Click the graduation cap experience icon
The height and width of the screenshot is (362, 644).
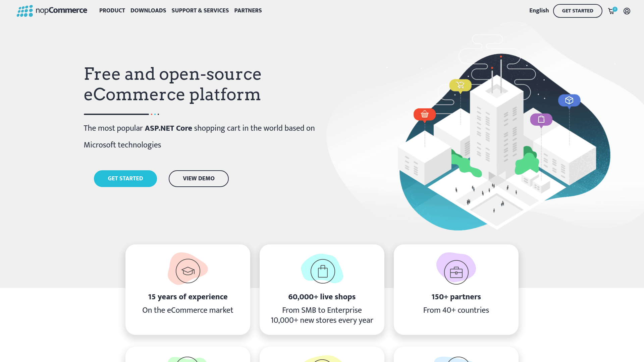pos(188,271)
